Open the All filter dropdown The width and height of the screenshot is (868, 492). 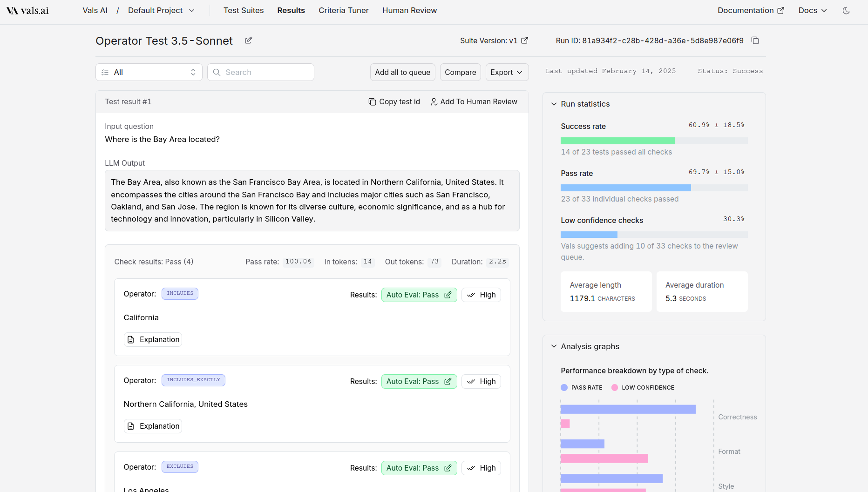coord(149,72)
